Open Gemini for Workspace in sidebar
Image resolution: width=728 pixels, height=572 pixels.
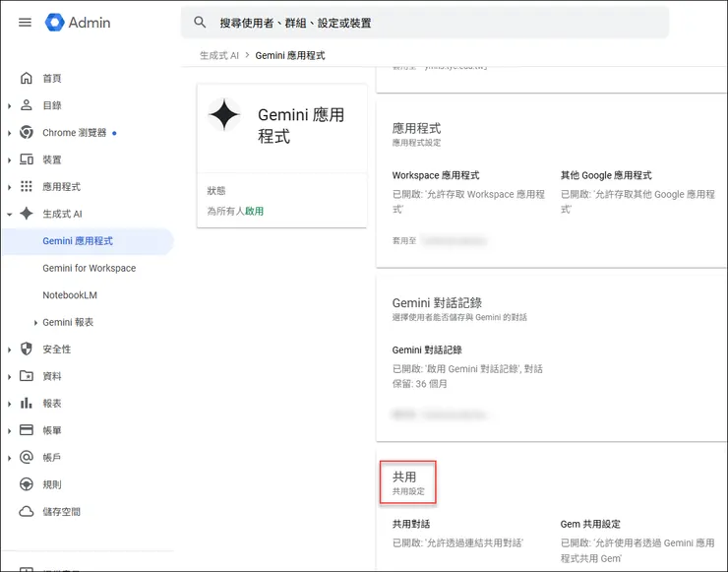[x=90, y=268]
